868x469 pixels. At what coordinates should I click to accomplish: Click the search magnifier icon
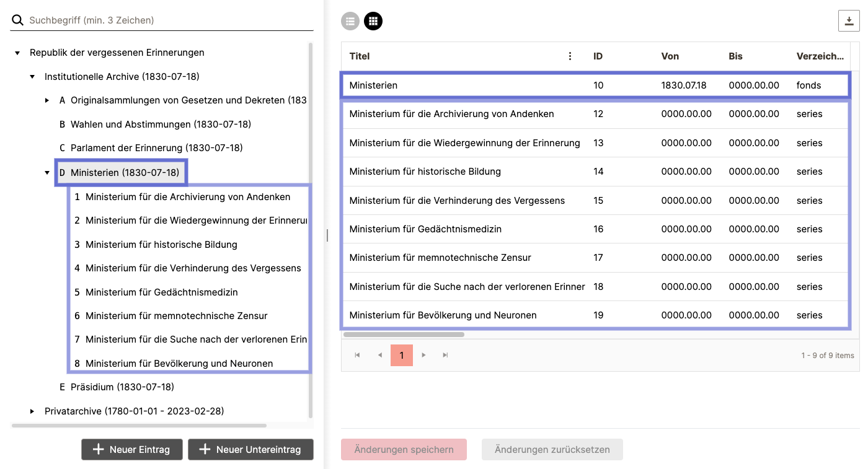(x=17, y=20)
